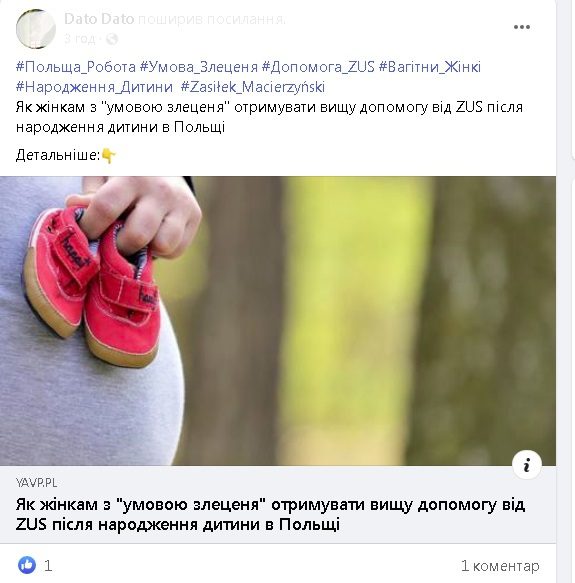Click the YAVP.PL source domain
Image resolution: width=575 pixels, height=583 pixels.
pos(36,483)
